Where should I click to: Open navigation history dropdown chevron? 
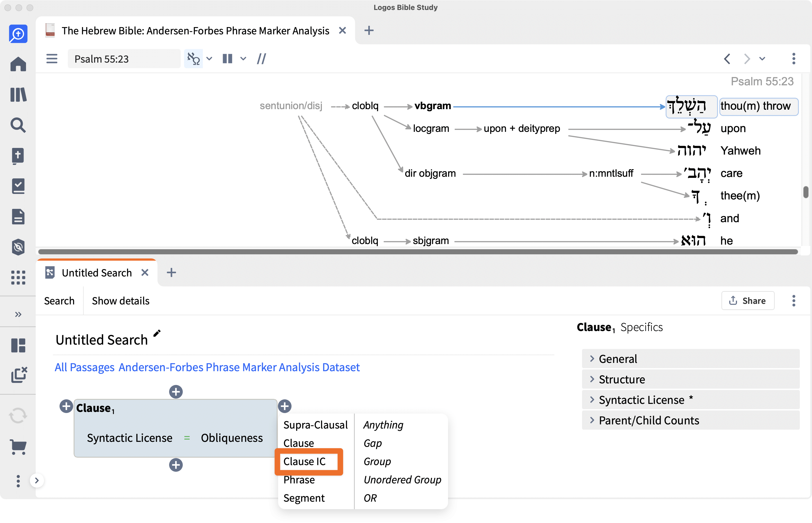(x=762, y=59)
